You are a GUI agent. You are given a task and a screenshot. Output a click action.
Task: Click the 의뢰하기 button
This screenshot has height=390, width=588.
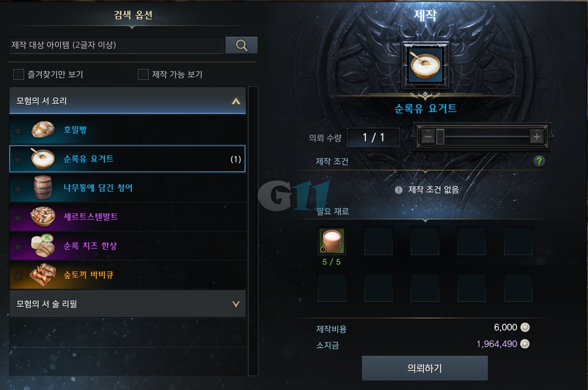tap(425, 368)
